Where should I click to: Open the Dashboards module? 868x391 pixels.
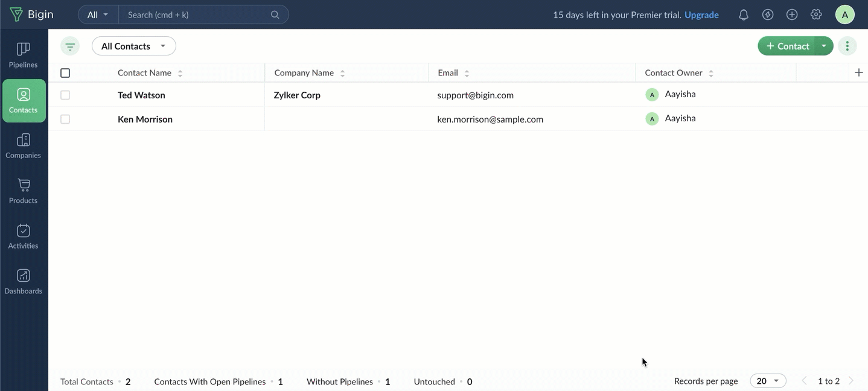click(x=24, y=282)
